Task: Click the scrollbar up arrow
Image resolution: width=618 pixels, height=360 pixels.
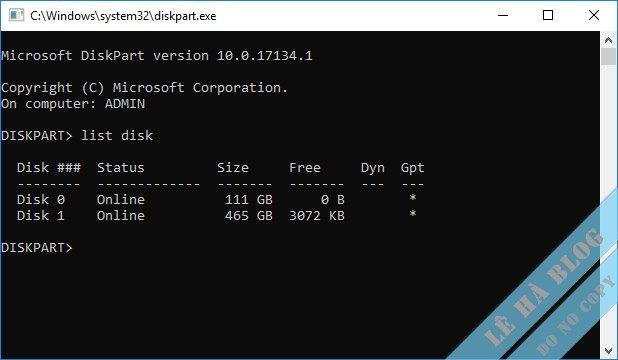Action: (608, 40)
